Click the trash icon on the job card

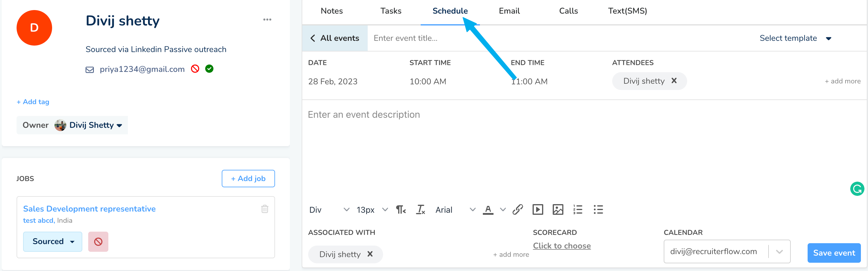tap(264, 209)
